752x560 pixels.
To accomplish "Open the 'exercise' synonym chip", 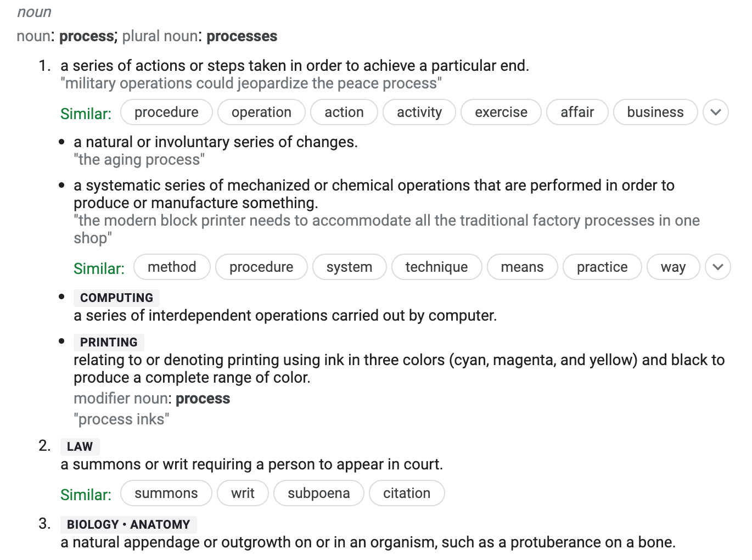I will [501, 112].
